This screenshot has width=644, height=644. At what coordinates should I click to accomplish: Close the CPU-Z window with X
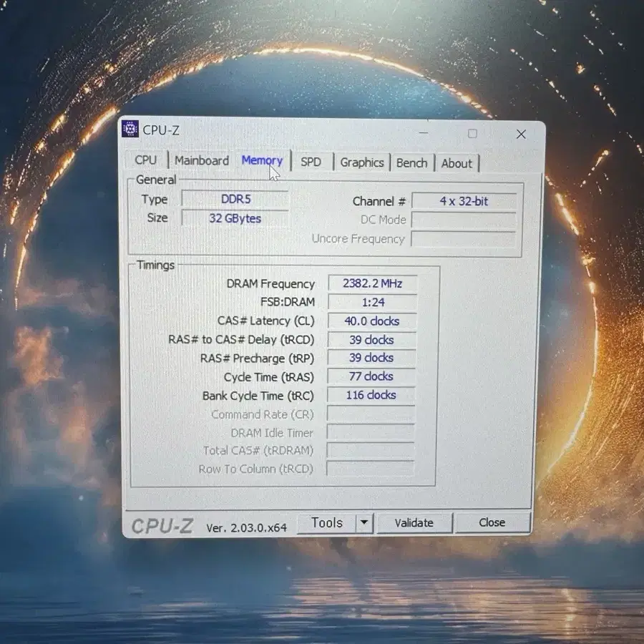[x=521, y=135]
